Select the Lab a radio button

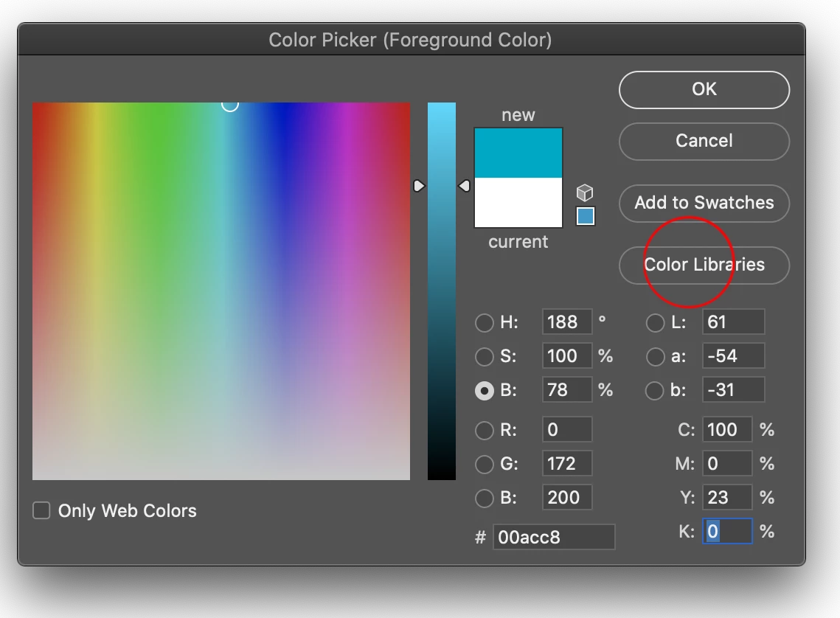tap(655, 357)
